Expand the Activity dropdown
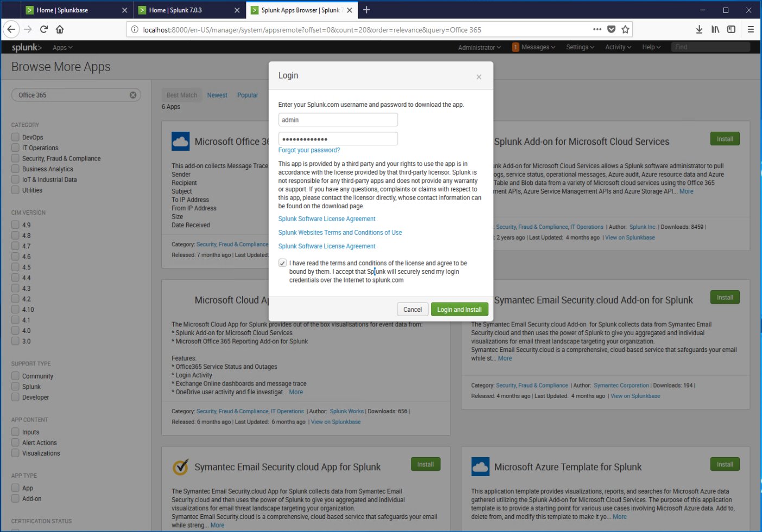 point(618,47)
